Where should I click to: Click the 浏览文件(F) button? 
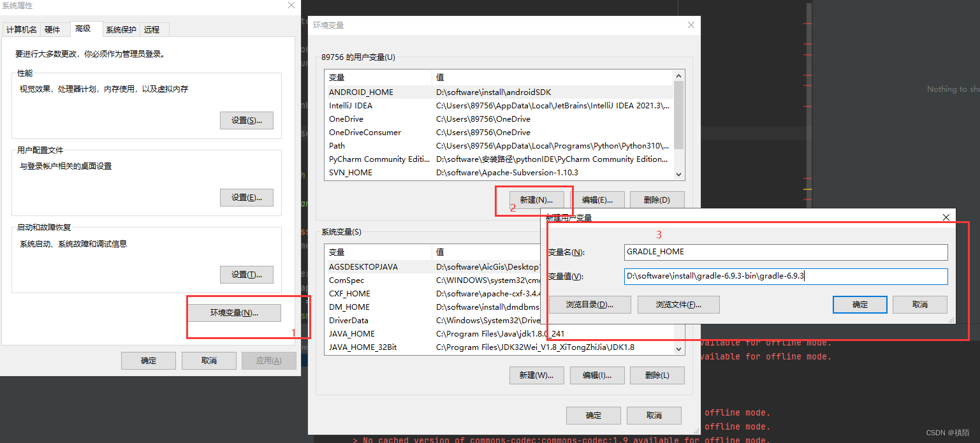click(678, 305)
